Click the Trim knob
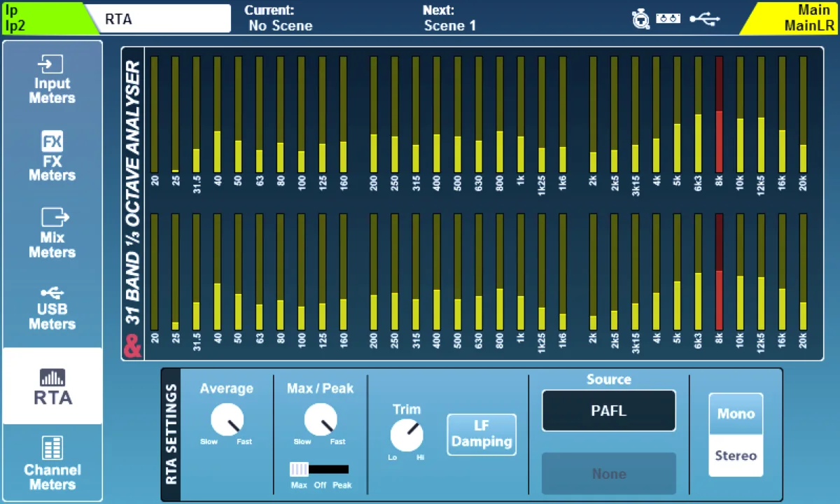Viewport: 840px width, 504px height. pyautogui.click(x=407, y=435)
